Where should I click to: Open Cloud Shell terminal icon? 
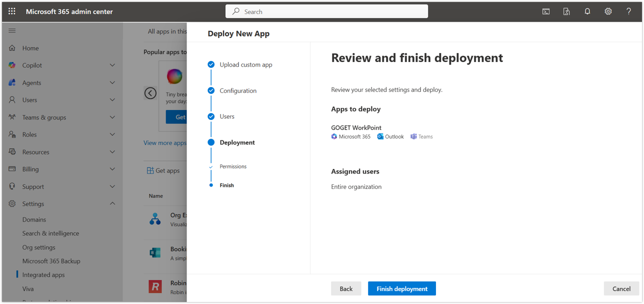coord(546,11)
